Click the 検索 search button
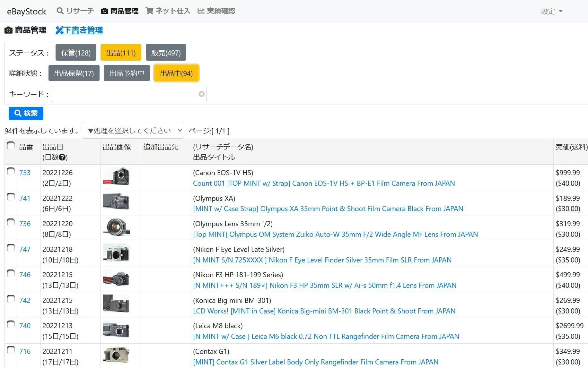 click(x=26, y=113)
